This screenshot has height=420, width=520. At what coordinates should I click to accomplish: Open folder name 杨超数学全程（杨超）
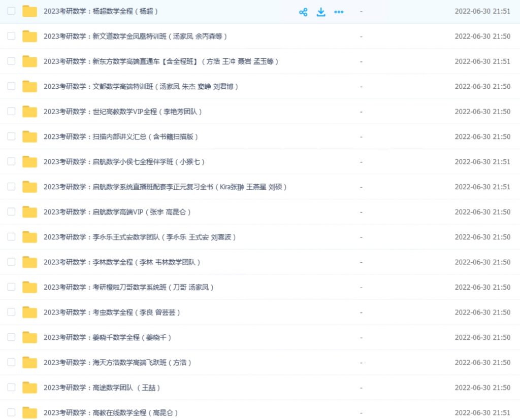[101, 11]
